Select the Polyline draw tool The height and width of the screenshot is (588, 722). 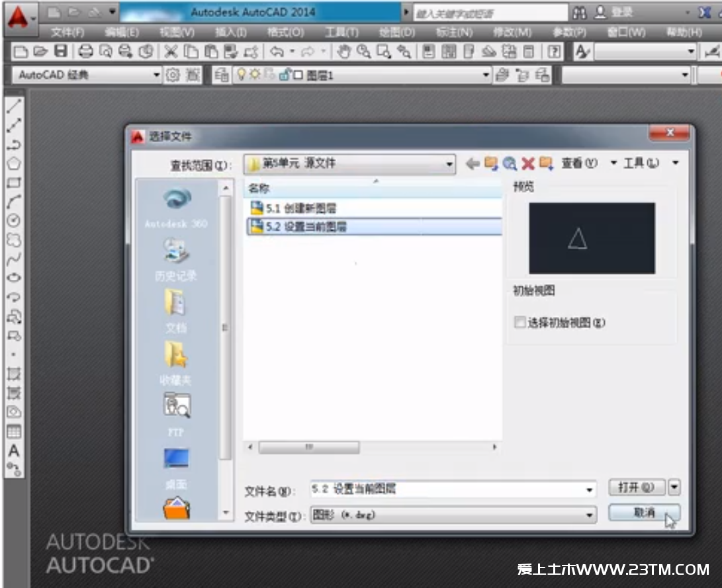point(13,144)
